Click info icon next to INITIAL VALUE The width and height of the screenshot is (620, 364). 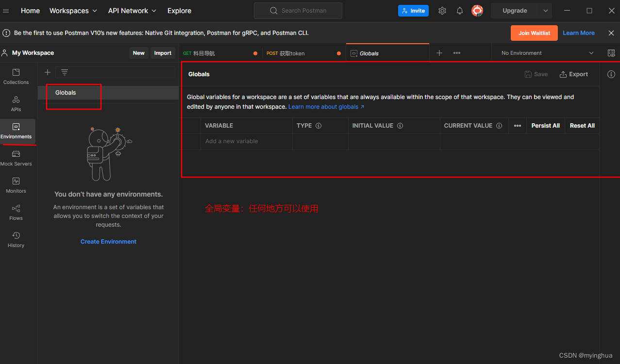(400, 126)
